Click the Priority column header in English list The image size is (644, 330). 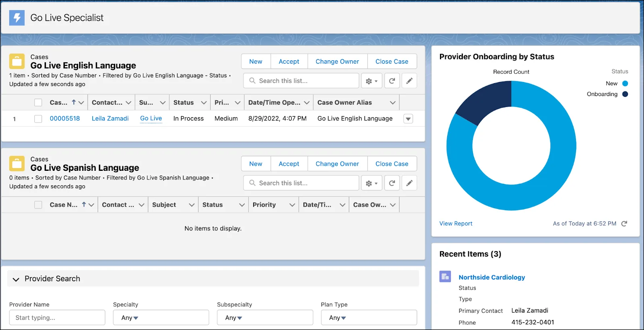(x=222, y=102)
